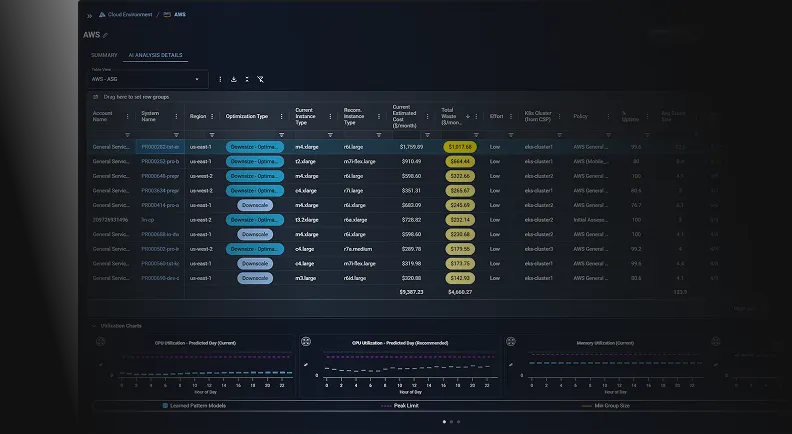Screen dimensions: 792x434
Task: Expand the sidebar with double-chevron icon
Action: point(89,16)
